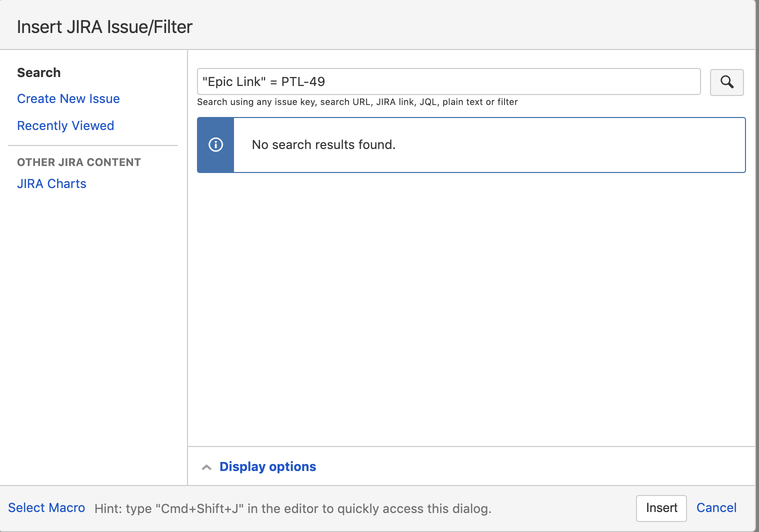Click the Insert button
The height and width of the screenshot is (532, 759).
661,508
